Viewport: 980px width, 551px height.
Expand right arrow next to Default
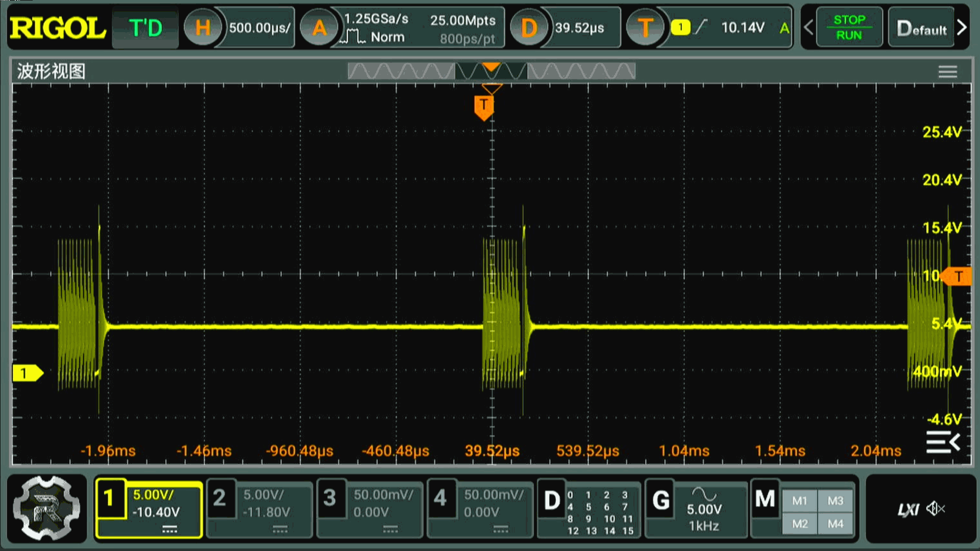point(962,28)
